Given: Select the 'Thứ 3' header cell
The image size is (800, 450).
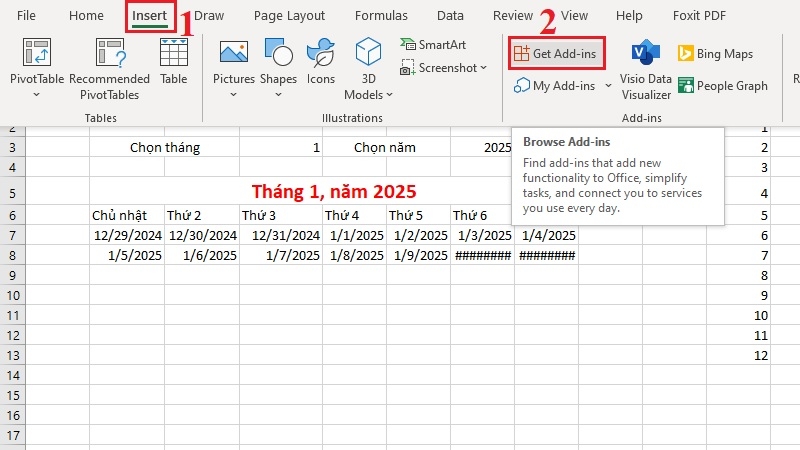Looking at the screenshot, I should click(281, 215).
